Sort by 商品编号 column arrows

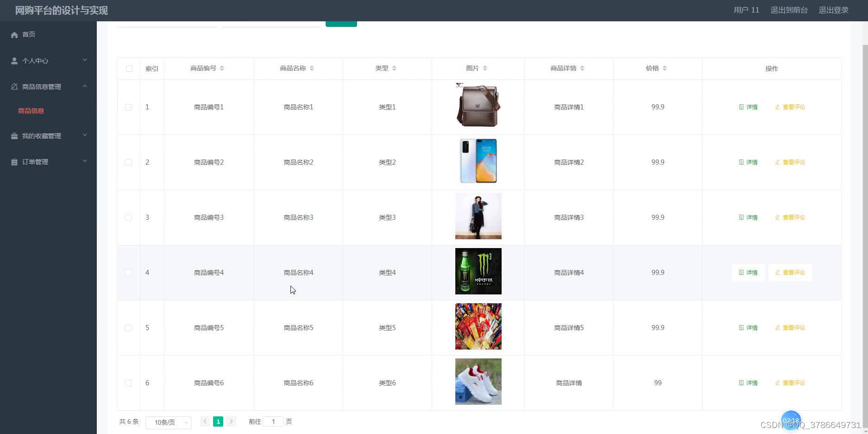[222, 68]
